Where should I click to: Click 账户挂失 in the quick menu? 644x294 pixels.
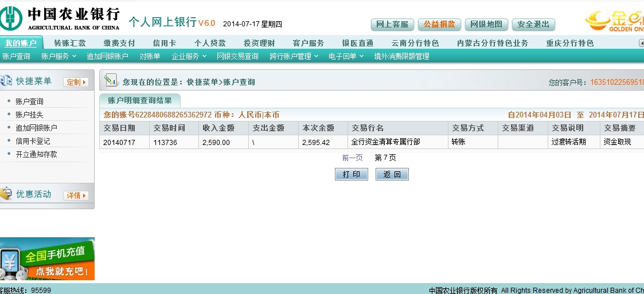29,115
